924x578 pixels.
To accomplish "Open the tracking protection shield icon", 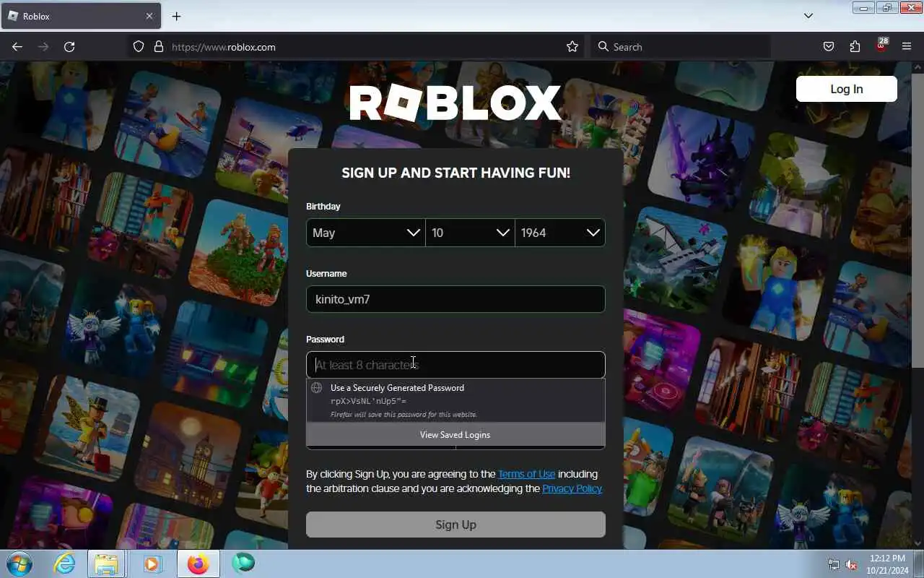I will 139,47.
